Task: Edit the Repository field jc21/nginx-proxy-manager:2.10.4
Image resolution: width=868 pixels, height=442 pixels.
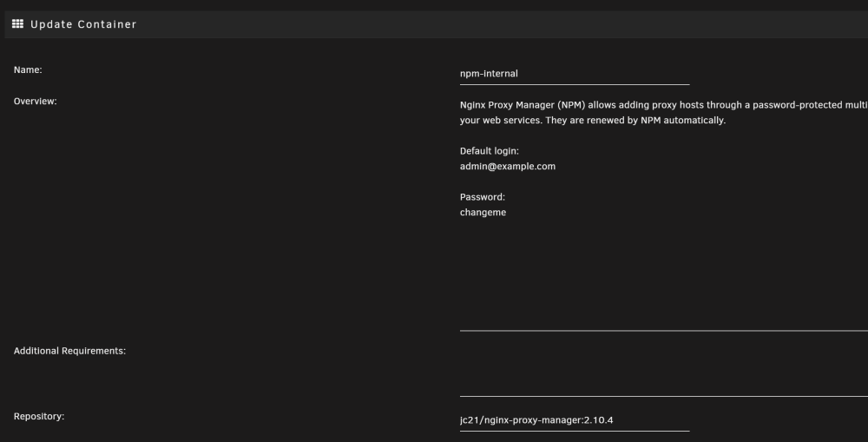Action: [575, 420]
